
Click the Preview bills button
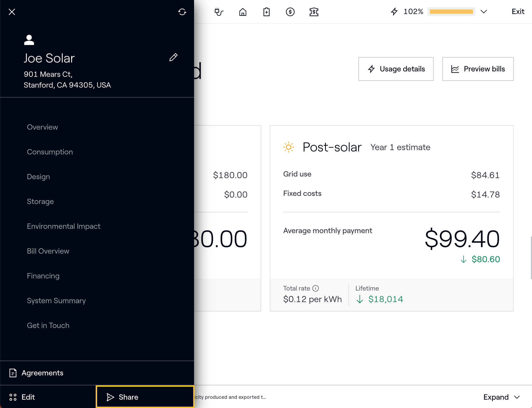pyautogui.click(x=478, y=69)
